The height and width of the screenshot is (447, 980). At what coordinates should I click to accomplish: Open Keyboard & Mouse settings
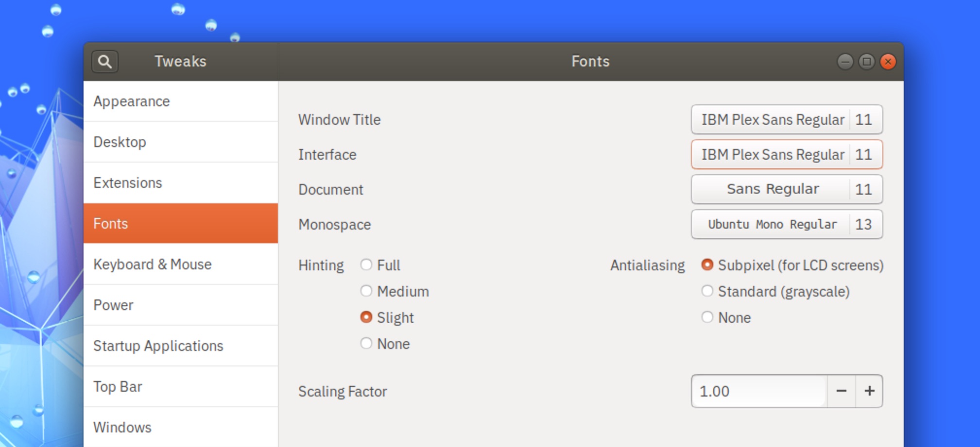181,264
